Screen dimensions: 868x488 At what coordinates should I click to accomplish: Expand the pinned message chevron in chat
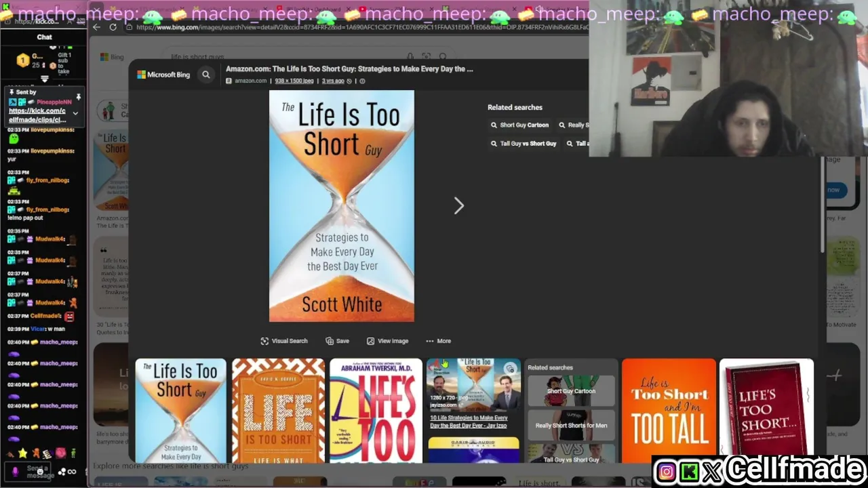click(75, 113)
